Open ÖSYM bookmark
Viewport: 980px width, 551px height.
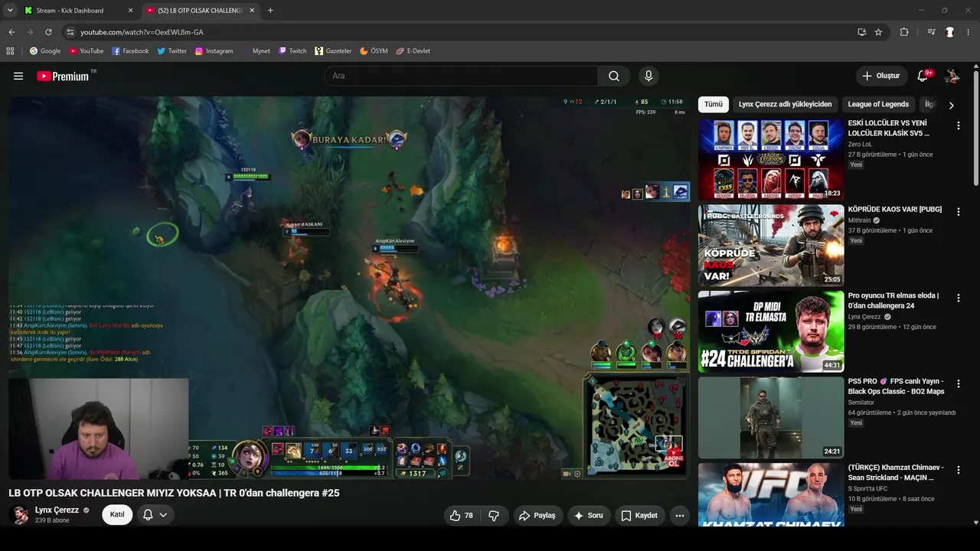(x=374, y=51)
